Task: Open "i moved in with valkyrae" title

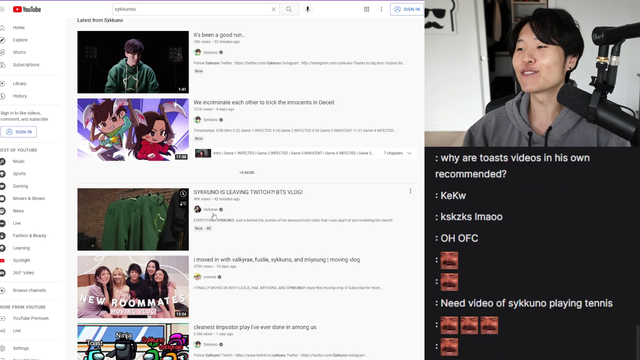Action: click(x=277, y=260)
